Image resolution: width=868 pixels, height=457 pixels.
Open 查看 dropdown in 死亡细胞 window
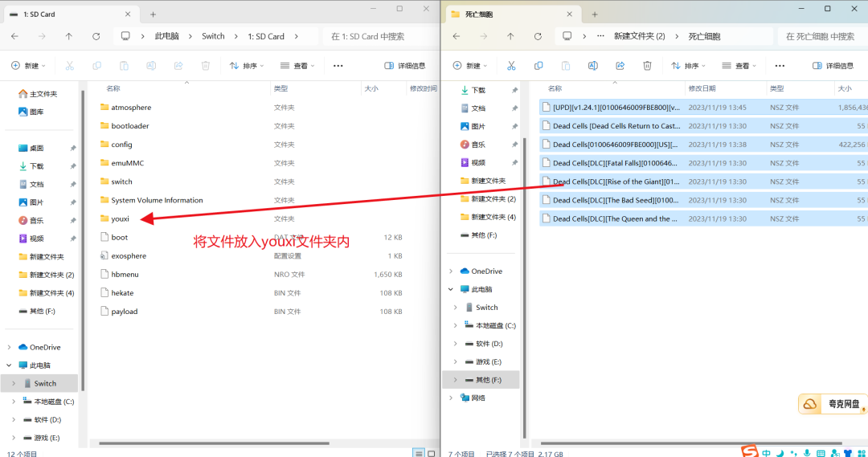739,66
